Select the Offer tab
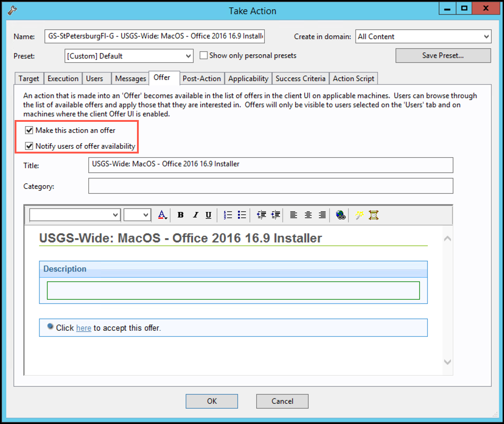 (x=164, y=77)
